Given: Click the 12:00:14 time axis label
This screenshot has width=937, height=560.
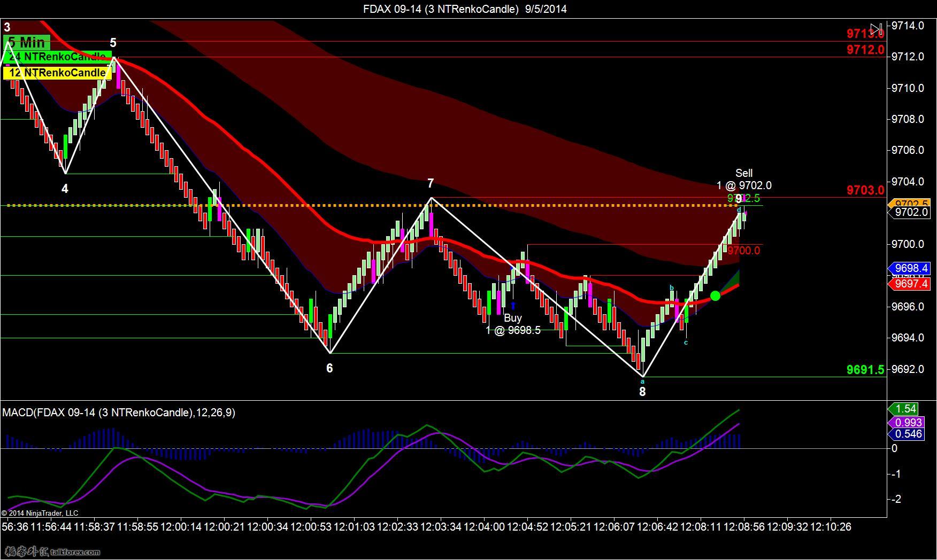Looking at the screenshot, I should coord(181,527).
